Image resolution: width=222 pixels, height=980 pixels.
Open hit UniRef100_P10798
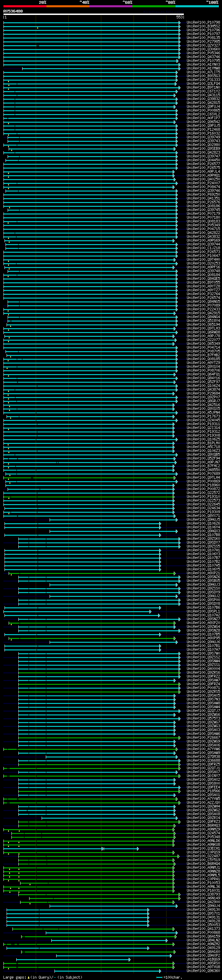[203, 23]
